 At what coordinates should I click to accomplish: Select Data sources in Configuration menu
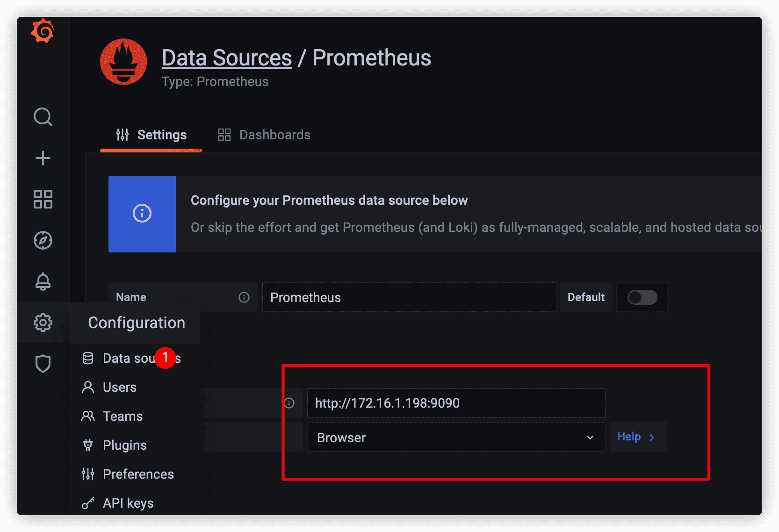point(132,359)
